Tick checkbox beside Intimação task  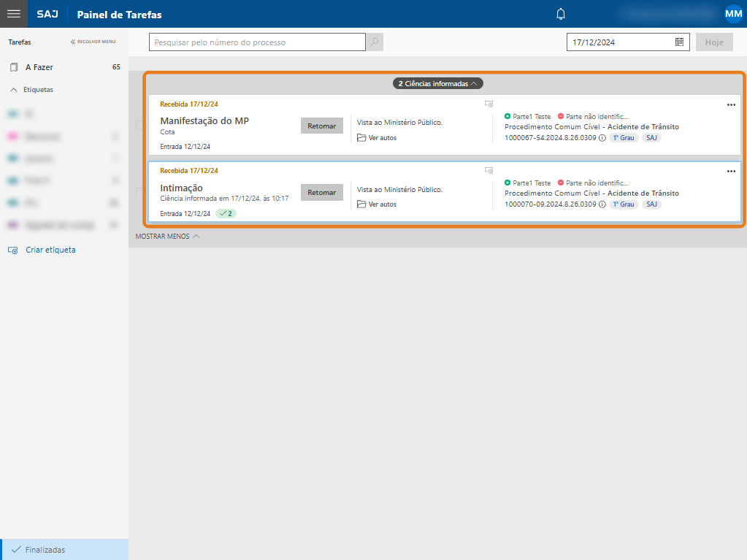[x=139, y=192]
